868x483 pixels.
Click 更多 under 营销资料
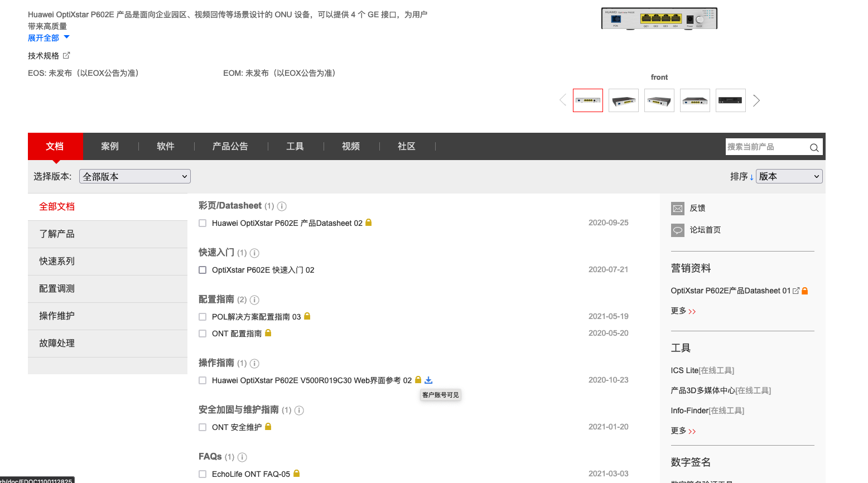pyautogui.click(x=683, y=311)
